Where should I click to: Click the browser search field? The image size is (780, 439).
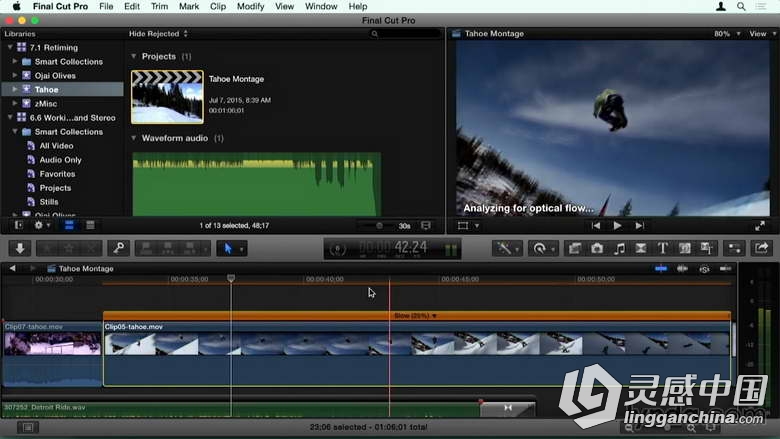[405, 33]
